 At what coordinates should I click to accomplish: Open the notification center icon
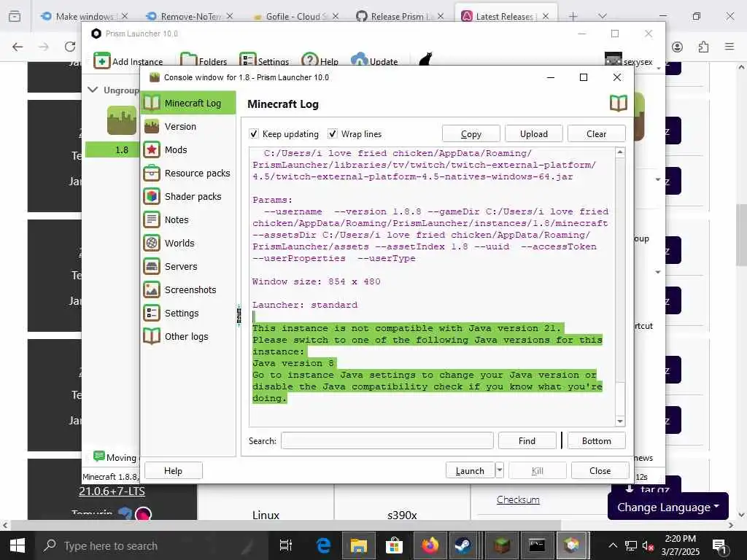pos(719,545)
